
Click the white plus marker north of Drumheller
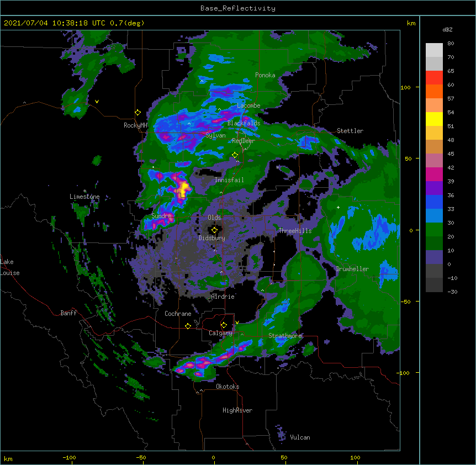338,207
